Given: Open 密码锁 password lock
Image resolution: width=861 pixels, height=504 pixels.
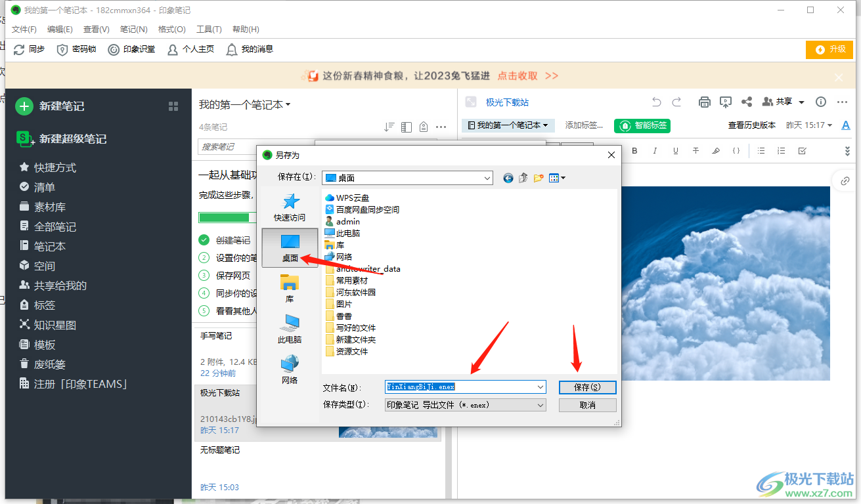Looking at the screenshot, I should (x=77, y=49).
